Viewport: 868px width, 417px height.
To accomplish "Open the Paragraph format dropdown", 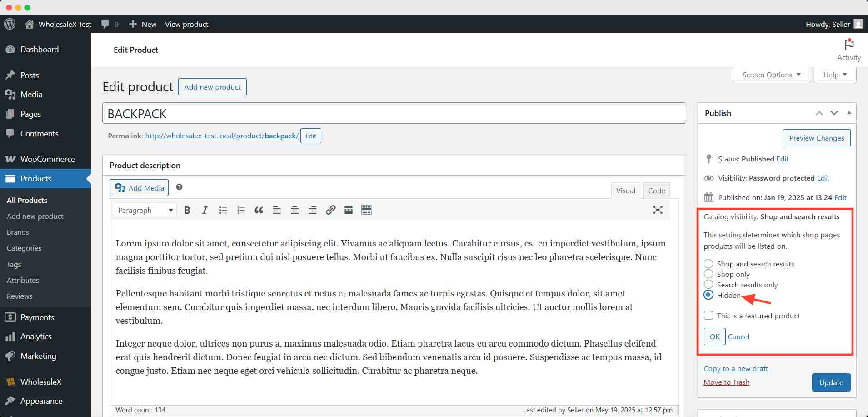I will (145, 210).
